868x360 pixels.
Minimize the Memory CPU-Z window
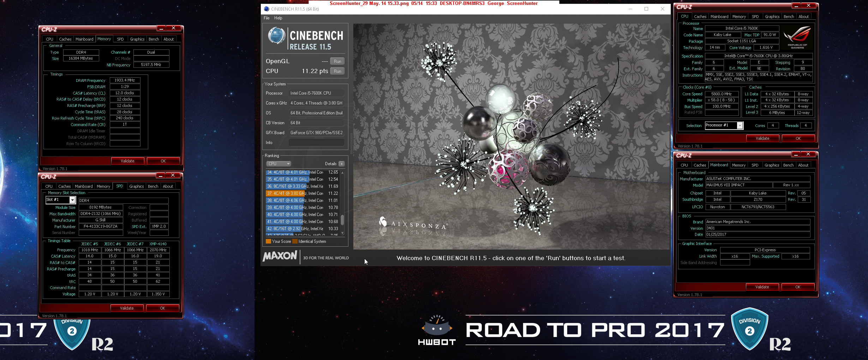pos(161,28)
